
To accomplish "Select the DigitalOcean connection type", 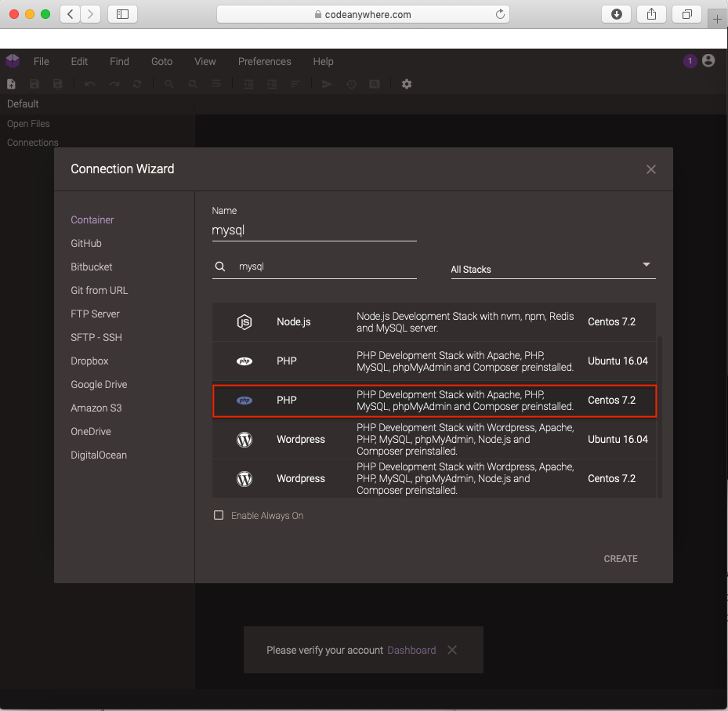I will pyautogui.click(x=99, y=455).
